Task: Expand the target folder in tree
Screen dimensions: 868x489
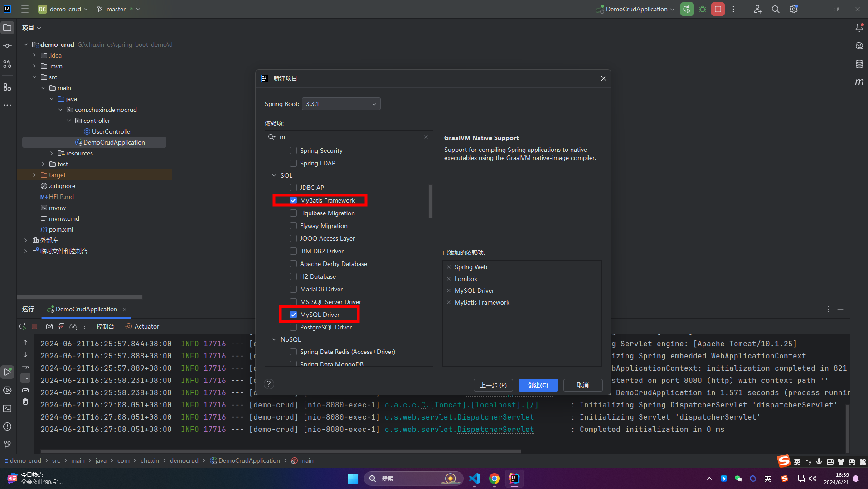Action: click(34, 175)
